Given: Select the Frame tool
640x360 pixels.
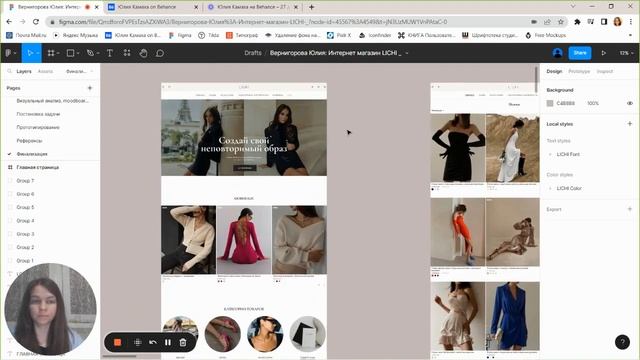Looking at the screenshot, I should (x=51, y=53).
